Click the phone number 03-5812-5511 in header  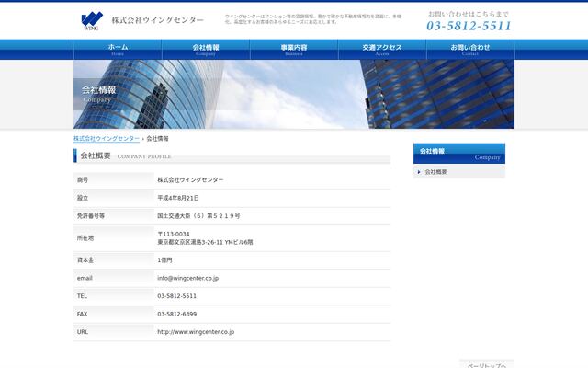469,26
